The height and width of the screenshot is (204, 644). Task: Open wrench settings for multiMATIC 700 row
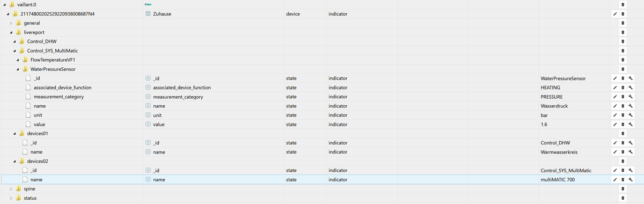tap(631, 179)
